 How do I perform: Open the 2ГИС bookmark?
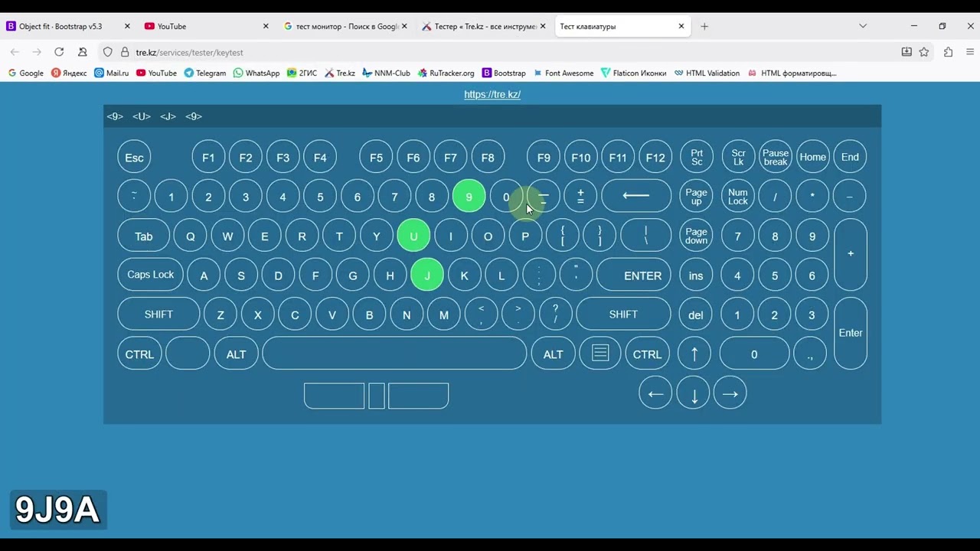(x=302, y=73)
